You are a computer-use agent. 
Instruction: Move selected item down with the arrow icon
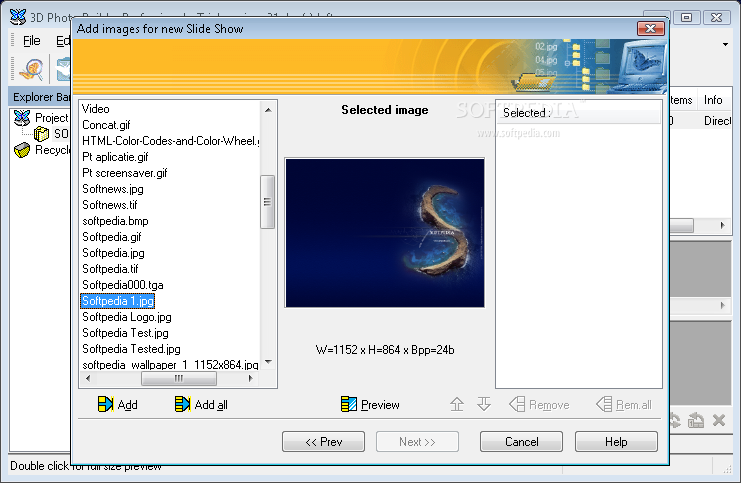[484, 404]
